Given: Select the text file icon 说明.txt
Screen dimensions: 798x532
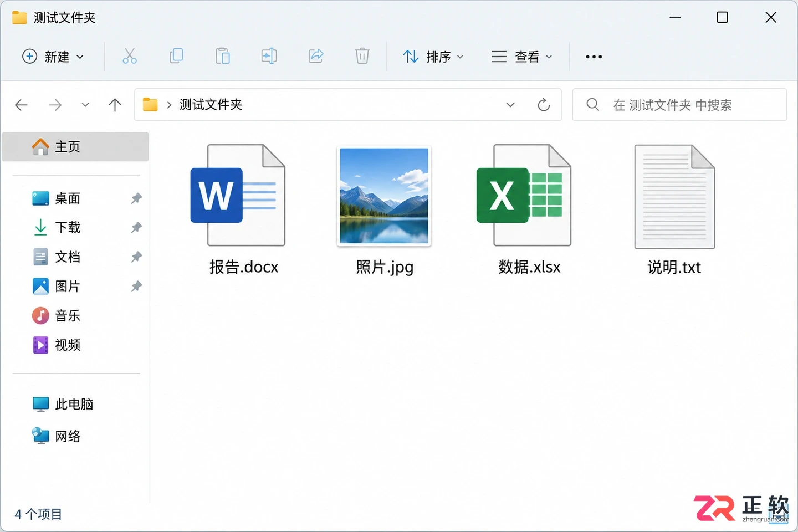Looking at the screenshot, I should coord(674,197).
